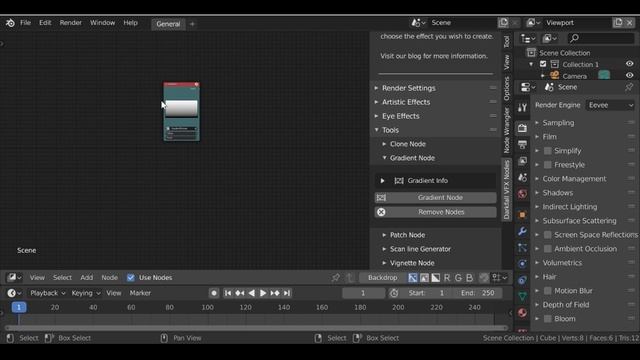Open the wrench Modifier properties tab

522,231
